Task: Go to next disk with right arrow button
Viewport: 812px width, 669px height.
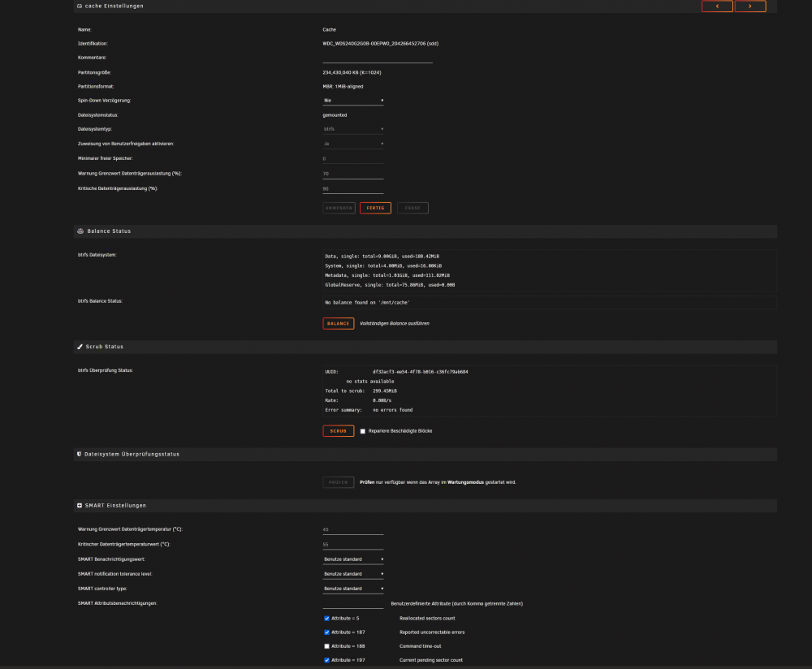Action: [x=749, y=6]
